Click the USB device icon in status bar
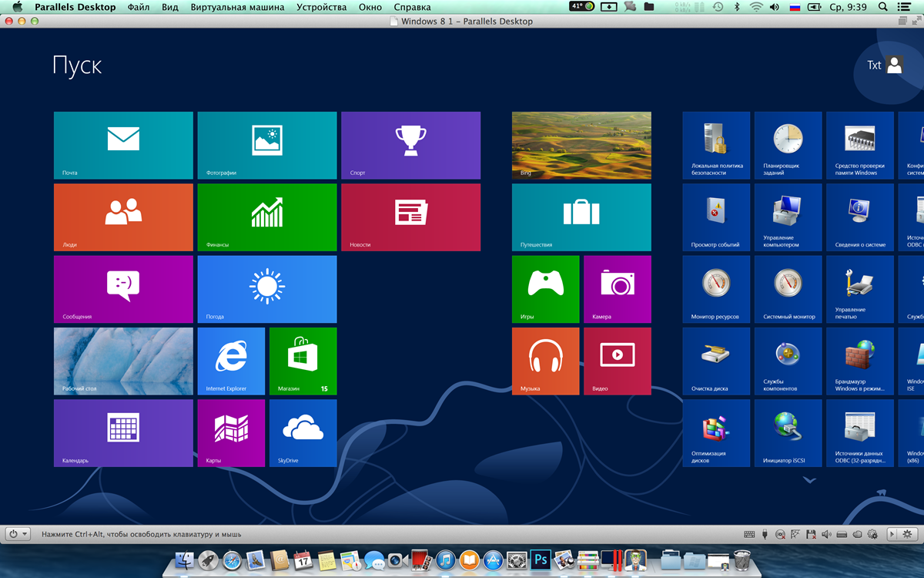This screenshot has width=924, height=578. (x=765, y=534)
